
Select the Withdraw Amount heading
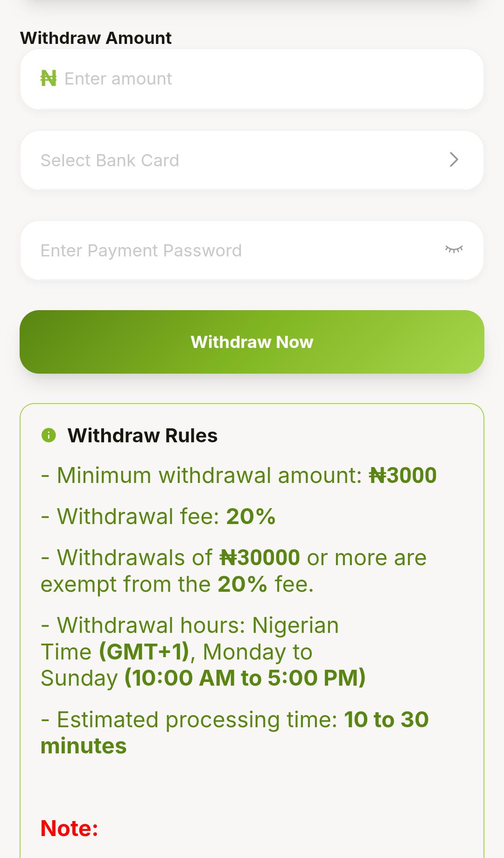pyautogui.click(x=96, y=37)
